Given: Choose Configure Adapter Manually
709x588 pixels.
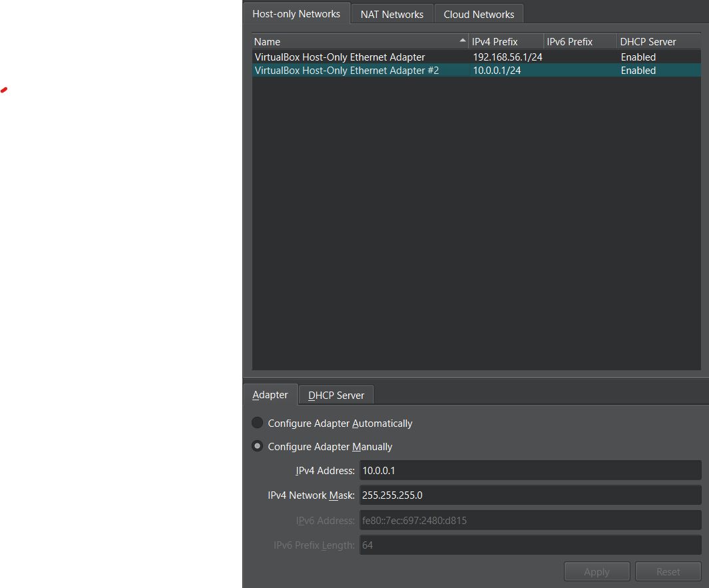Looking at the screenshot, I should pyautogui.click(x=322, y=447).
